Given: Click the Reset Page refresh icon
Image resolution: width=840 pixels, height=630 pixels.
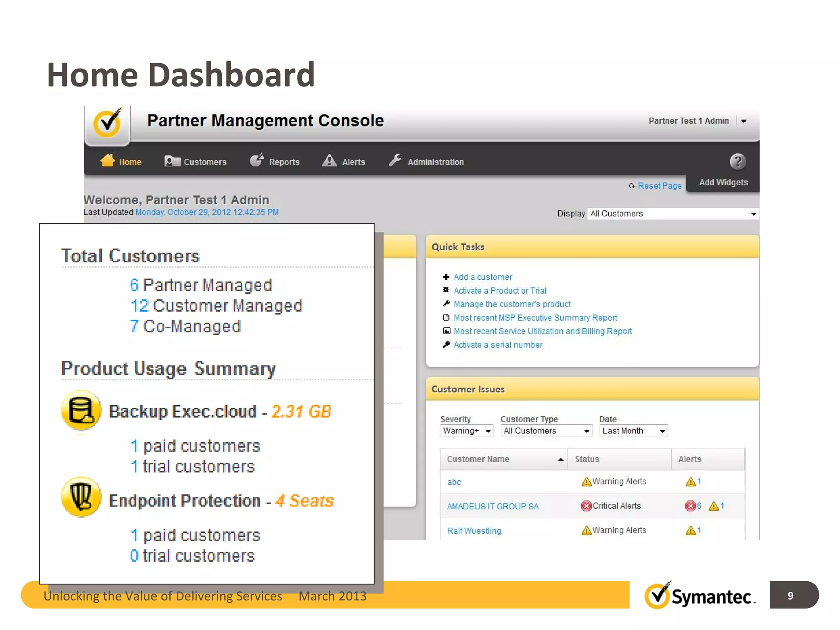Looking at the screenshot, I should click(x=632, y=186).
